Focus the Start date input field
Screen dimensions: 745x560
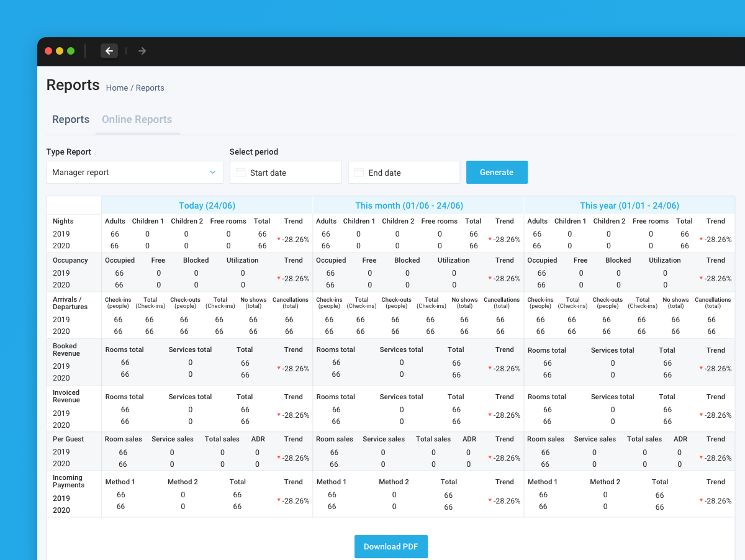[x=292, y=173]
